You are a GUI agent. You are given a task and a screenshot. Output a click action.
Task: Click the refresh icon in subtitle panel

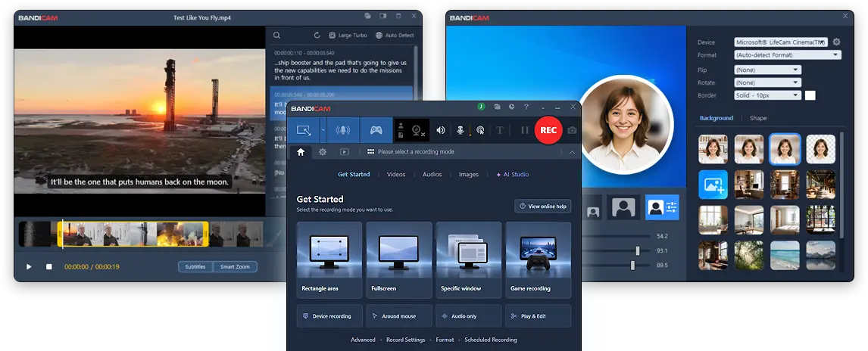tap(317, 36)
